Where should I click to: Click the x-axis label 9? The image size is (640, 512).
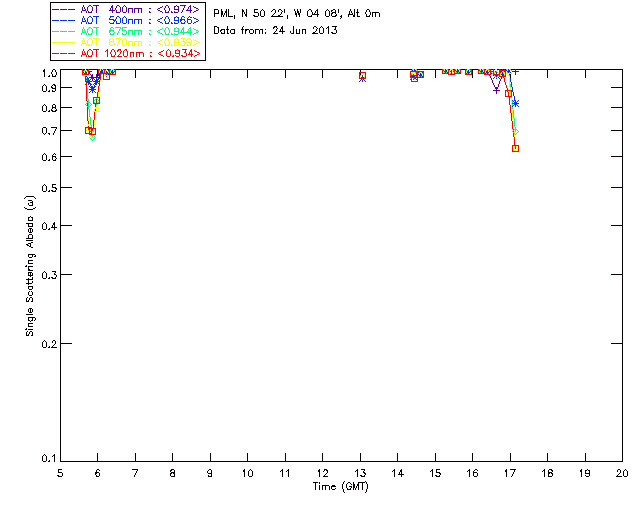210,473
